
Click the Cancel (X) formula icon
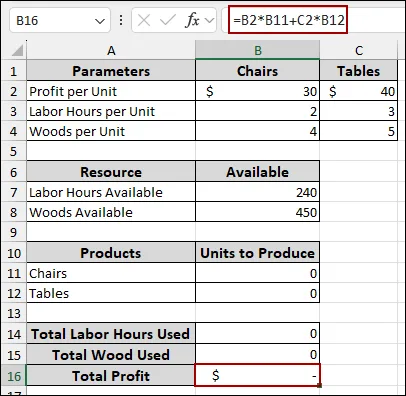(x=144, y=21)
